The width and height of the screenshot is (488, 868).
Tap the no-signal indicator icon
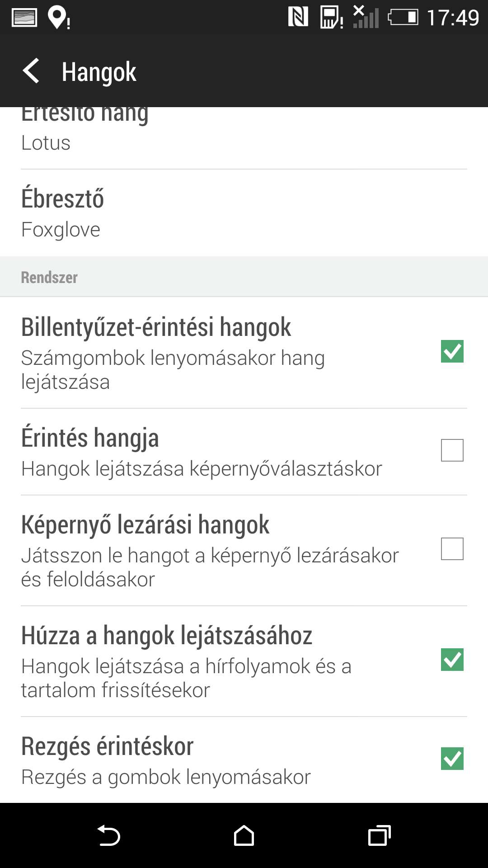(366, 17)
